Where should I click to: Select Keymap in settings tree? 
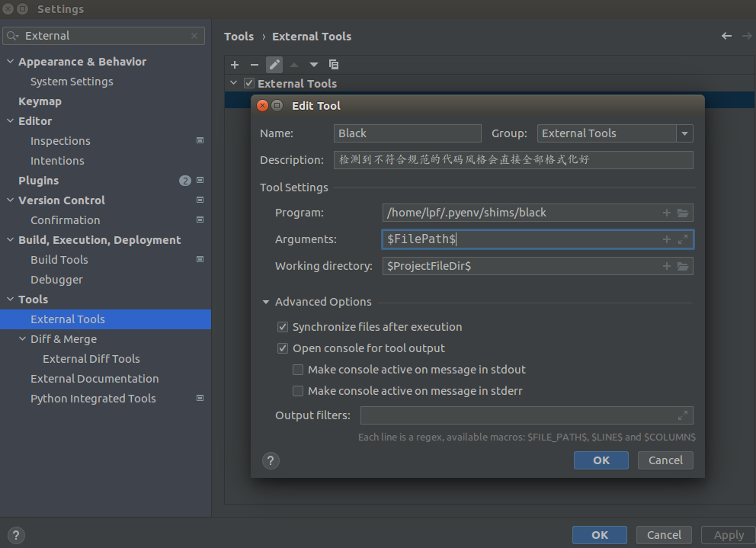[40, 101]
